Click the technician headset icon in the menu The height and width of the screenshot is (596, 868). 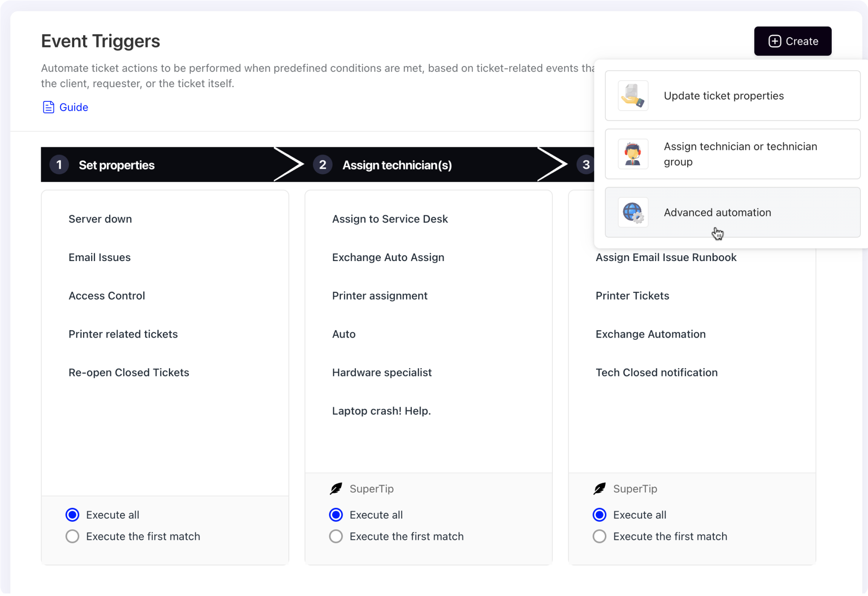pos(632,154)
